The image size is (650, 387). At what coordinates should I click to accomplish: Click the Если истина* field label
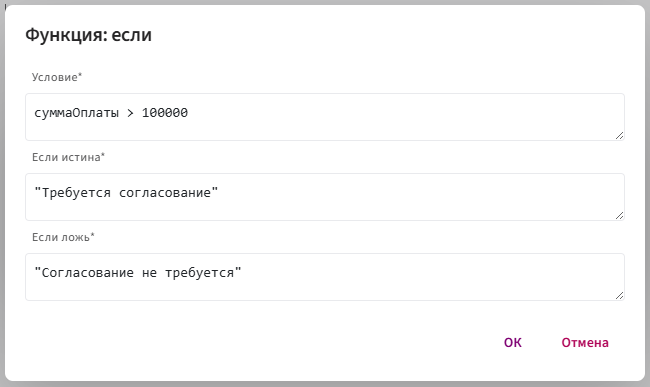pyautogui.click(x=68, y=157)
